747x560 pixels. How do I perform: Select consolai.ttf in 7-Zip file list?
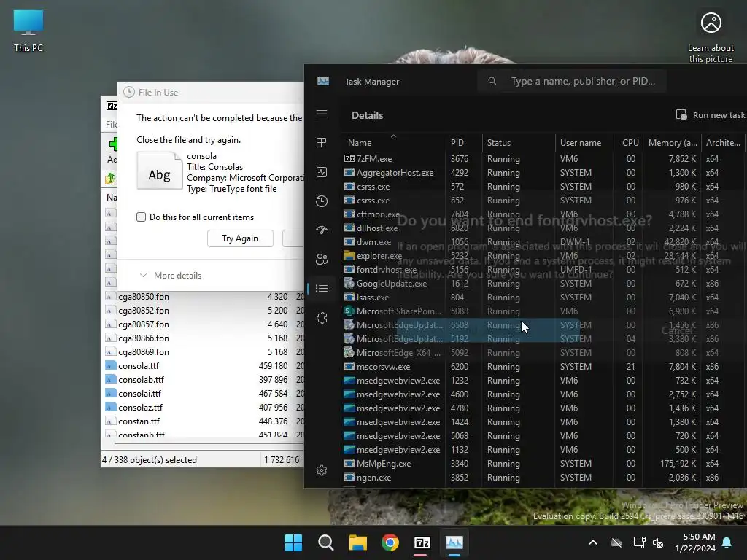point(204,393)
